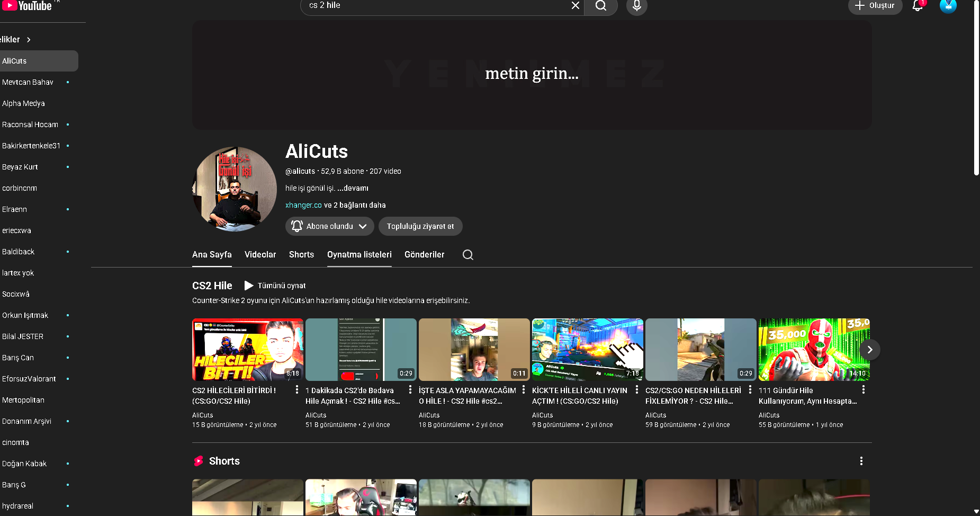Open CS2 HİLECİLERİ BİTİRDİ video thumbnail

pyautogui.click(x=248, y=350)
